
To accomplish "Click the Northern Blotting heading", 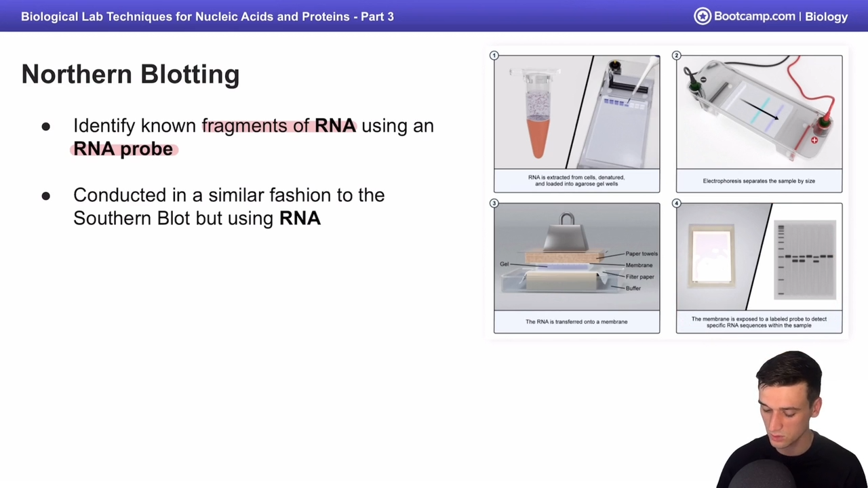I will (130, 74).
